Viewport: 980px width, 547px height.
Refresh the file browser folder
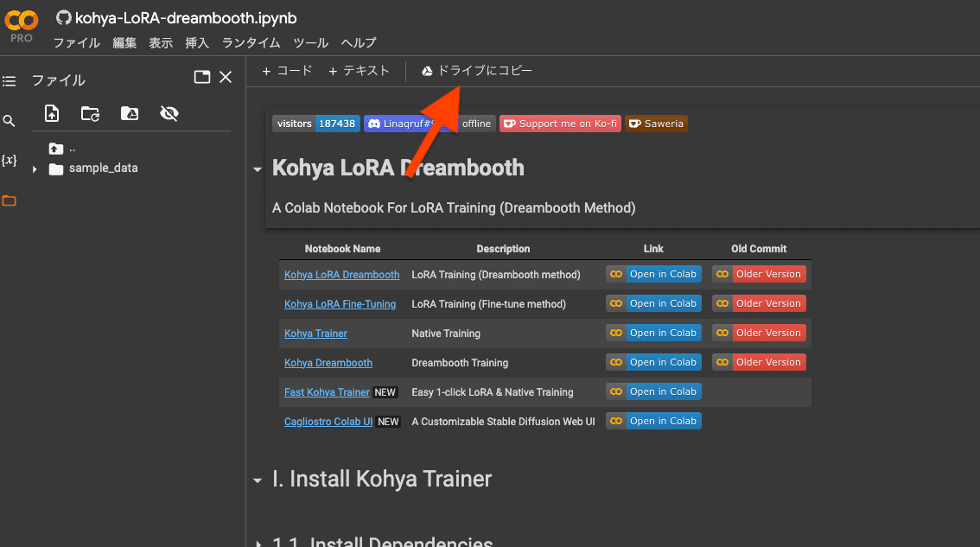[90, 113]
